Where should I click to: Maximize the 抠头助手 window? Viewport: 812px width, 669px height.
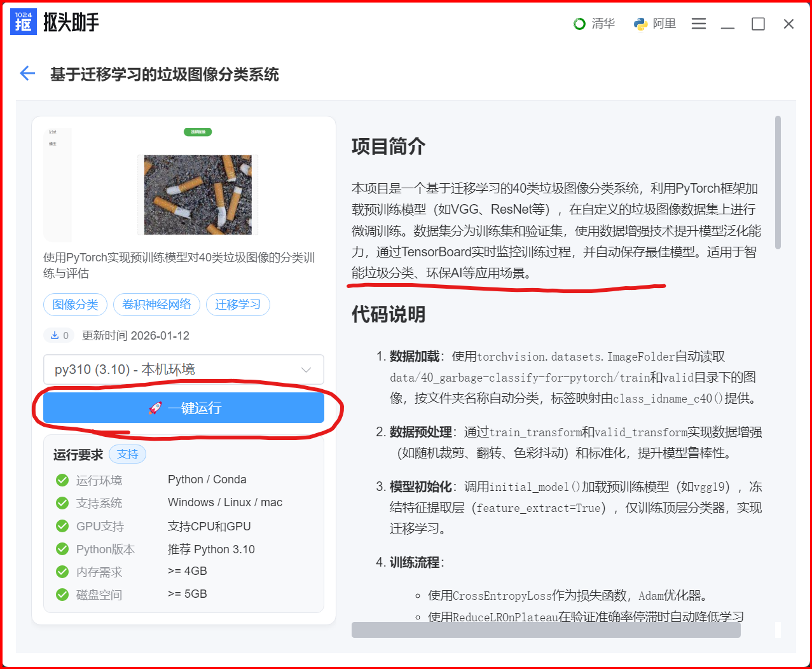pos(758,24)
